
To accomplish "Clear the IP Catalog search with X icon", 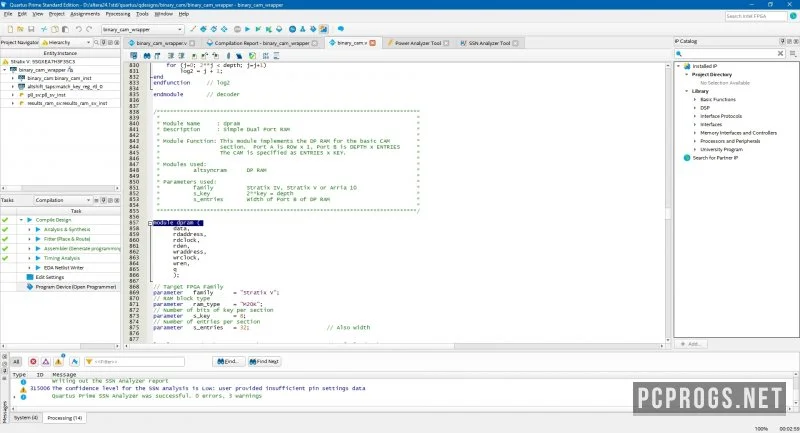I will point(780,54).
